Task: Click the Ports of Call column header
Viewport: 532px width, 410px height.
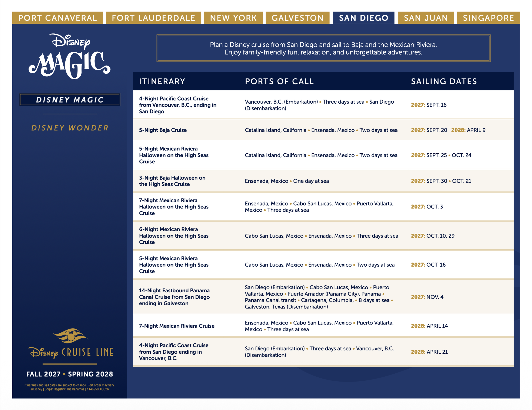Action: 279,81
